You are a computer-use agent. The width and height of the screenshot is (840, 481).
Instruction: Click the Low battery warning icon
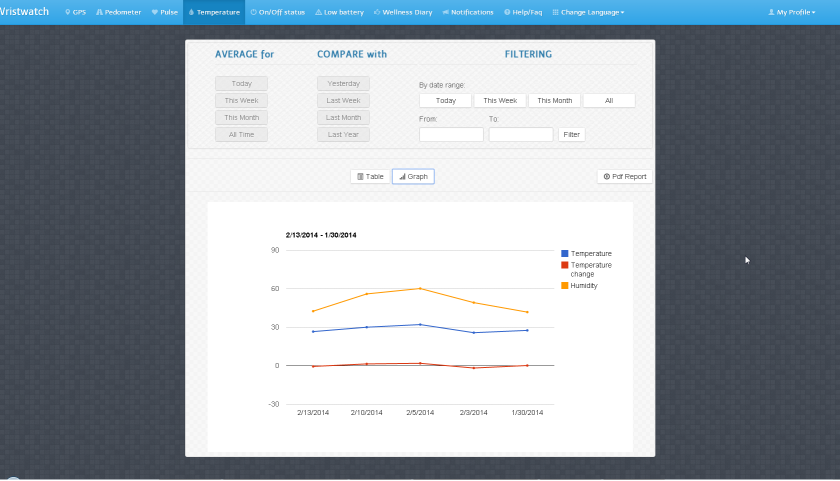[x=318, y=12]
